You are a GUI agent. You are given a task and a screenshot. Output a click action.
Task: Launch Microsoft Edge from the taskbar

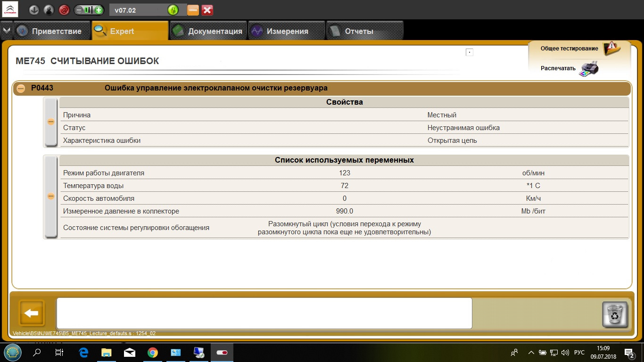click(x=83, y=352)
